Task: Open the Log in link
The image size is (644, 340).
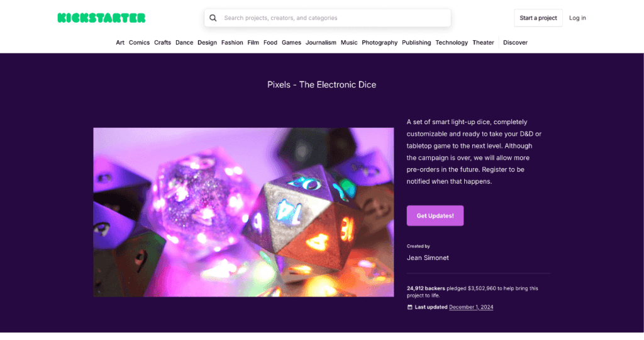Action: pos(577,18)
